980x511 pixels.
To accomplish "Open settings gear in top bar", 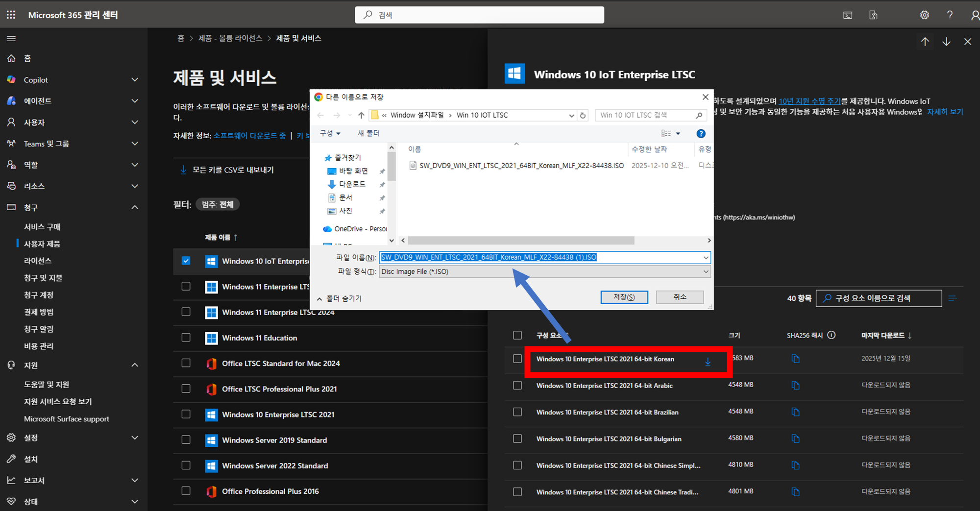I will point(924,15).
